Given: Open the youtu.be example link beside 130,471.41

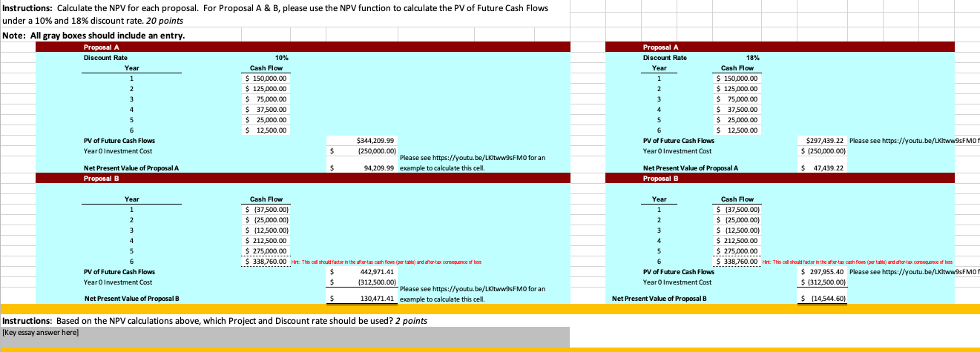Looking at the screenshot, I should [473, 294].
